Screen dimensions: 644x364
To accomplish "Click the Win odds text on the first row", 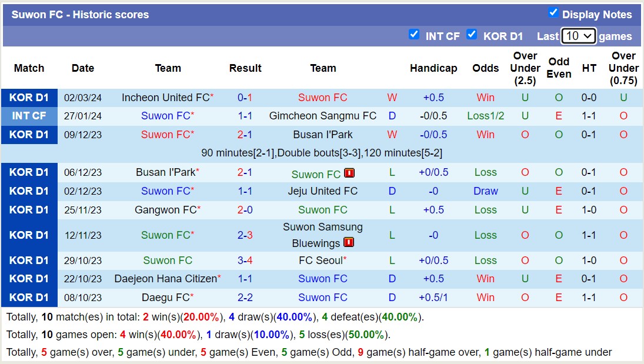I will (x=485, y=98).
